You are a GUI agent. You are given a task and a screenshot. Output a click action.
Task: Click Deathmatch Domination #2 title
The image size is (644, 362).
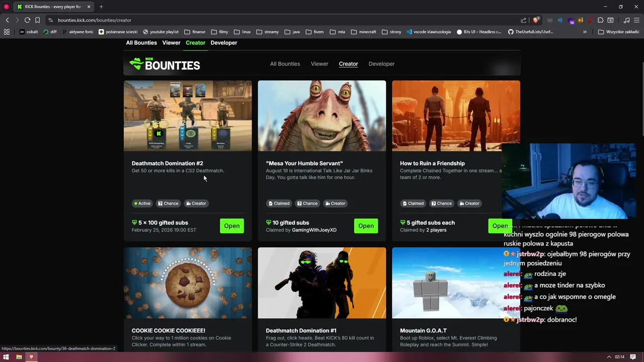coord(167,163)
